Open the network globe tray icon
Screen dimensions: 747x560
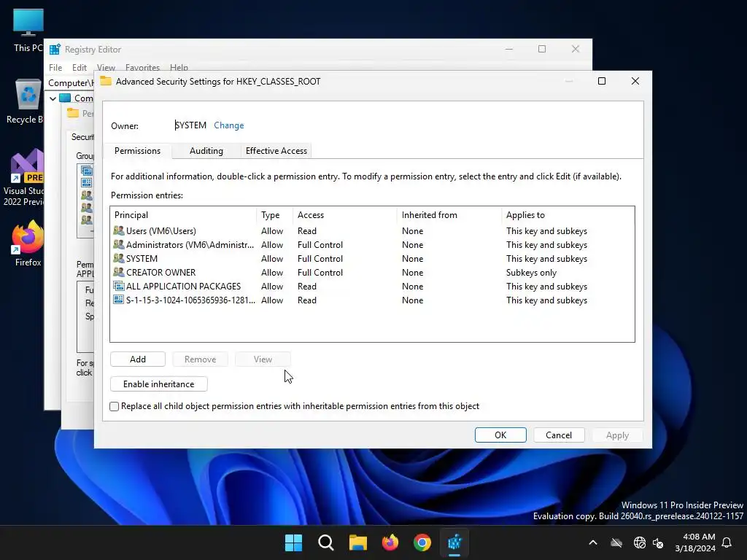[639, 542]
